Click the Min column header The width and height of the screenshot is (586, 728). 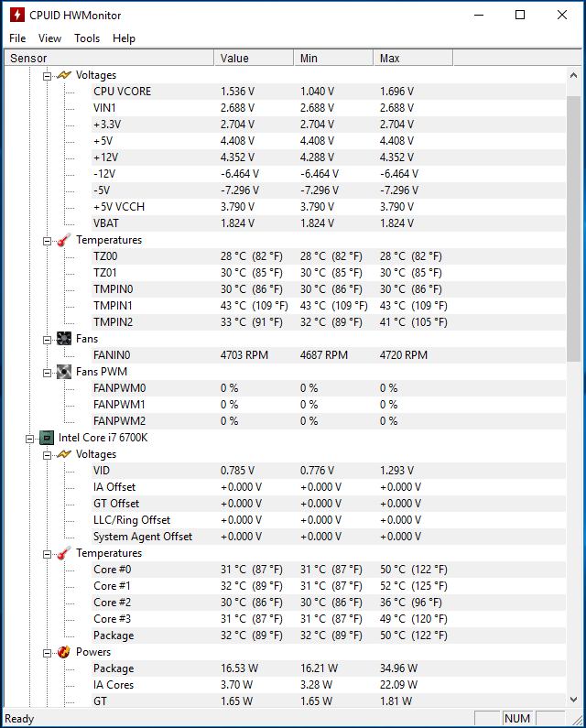[x=333, y=58]
